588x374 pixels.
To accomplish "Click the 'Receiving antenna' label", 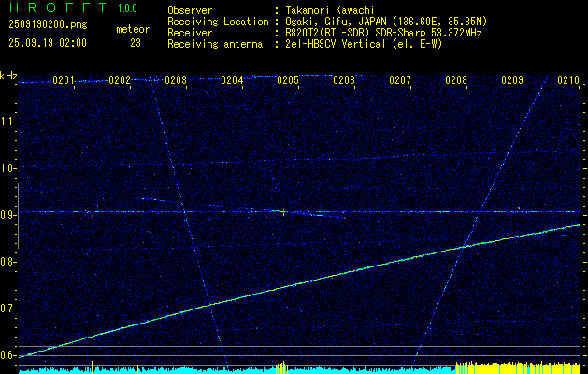I will coord(215,44).
